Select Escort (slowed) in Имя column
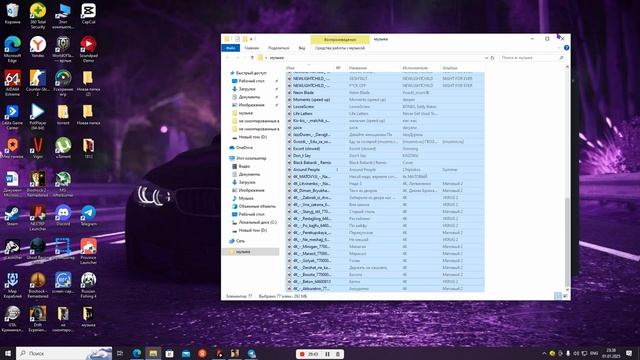This screenshot has height=360, width=640. [x=306, y=149]
